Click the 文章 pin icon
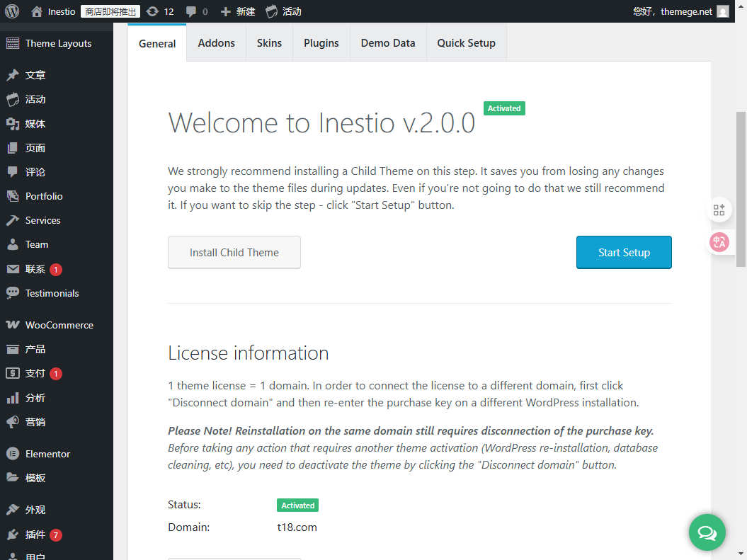The height and width of the screenshot is (560, 747). pos(13,75)
